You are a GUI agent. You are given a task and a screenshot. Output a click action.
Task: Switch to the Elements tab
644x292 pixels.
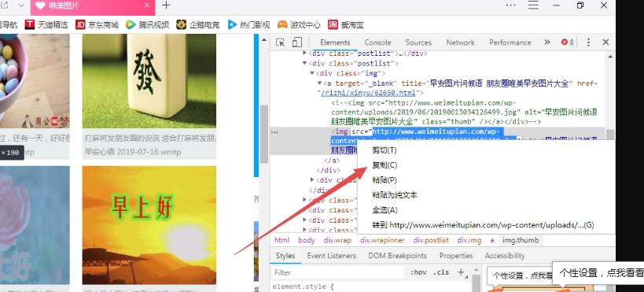pos(335,43)
